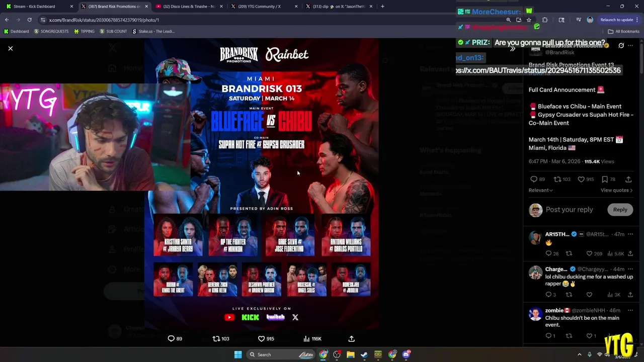
Task: Close the Brand Risk Promotions tab
Action: pyautogui.click(x=146, y=7)
